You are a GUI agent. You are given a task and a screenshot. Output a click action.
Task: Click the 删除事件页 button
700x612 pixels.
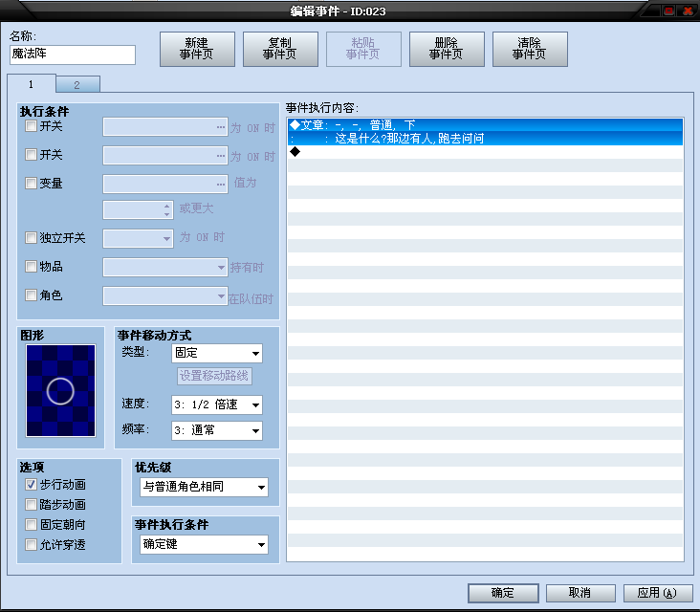(x=447, y=49)
